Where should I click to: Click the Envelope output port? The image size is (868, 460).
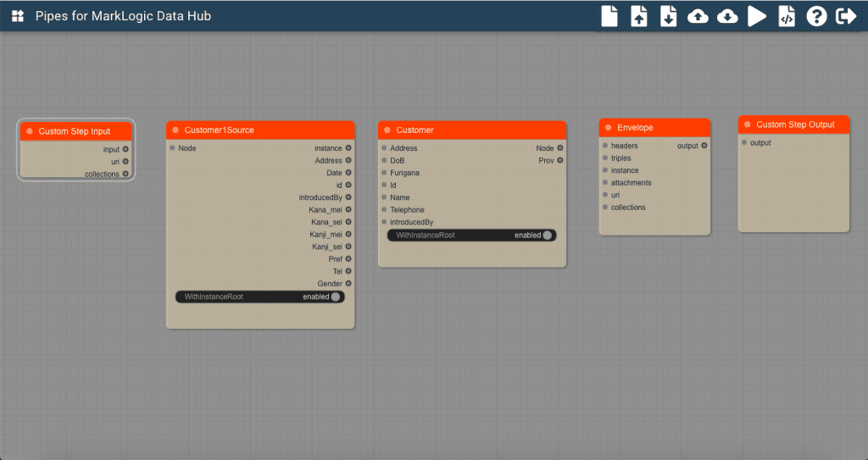tap(704, 146)
